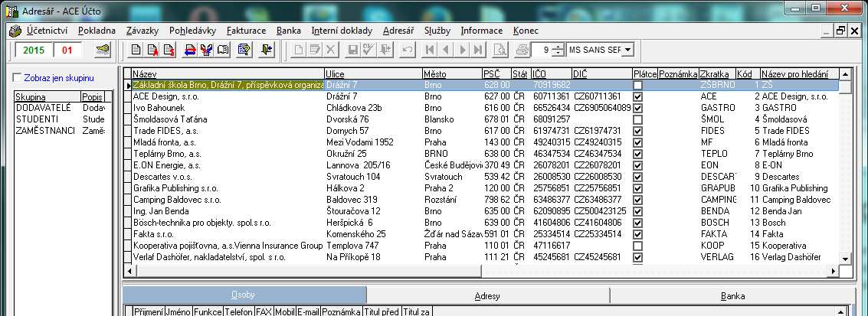Click the Zkratka column header
The image size is (868, 316).
click(x=717, y=74)
